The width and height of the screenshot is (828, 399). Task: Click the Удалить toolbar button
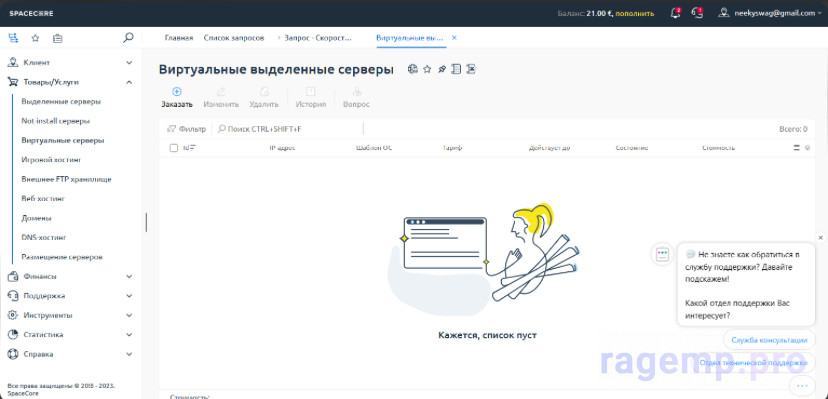tap(264, 98)
